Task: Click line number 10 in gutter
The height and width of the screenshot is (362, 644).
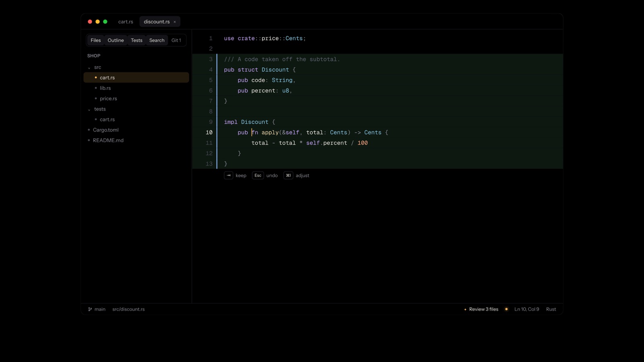Action: tap(209, 132)
